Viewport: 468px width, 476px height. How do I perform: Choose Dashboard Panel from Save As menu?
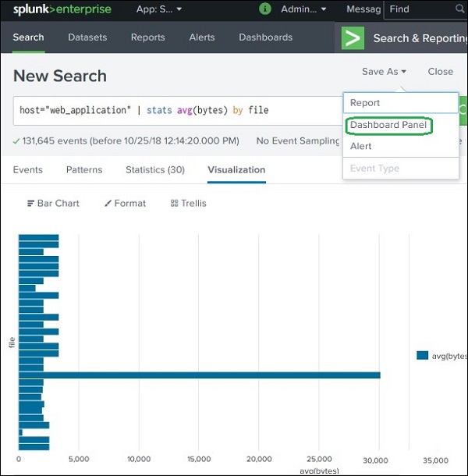point(388,125)
